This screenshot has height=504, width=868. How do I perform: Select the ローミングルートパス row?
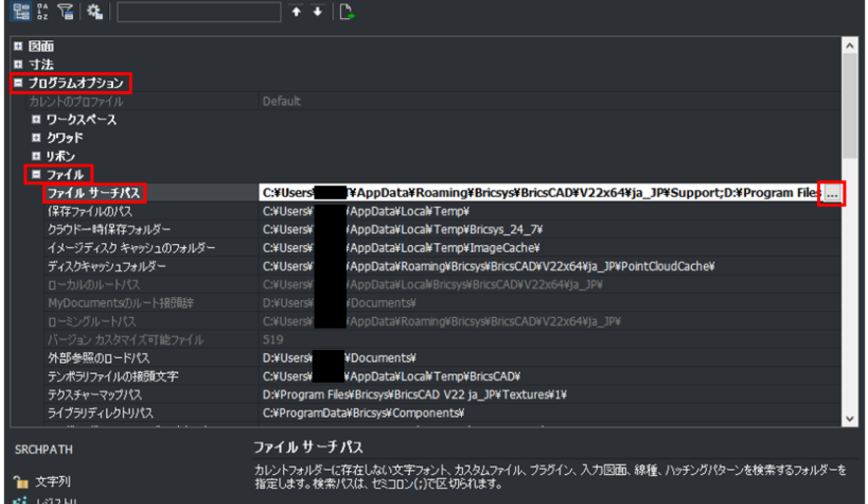(x=92, y=322)
